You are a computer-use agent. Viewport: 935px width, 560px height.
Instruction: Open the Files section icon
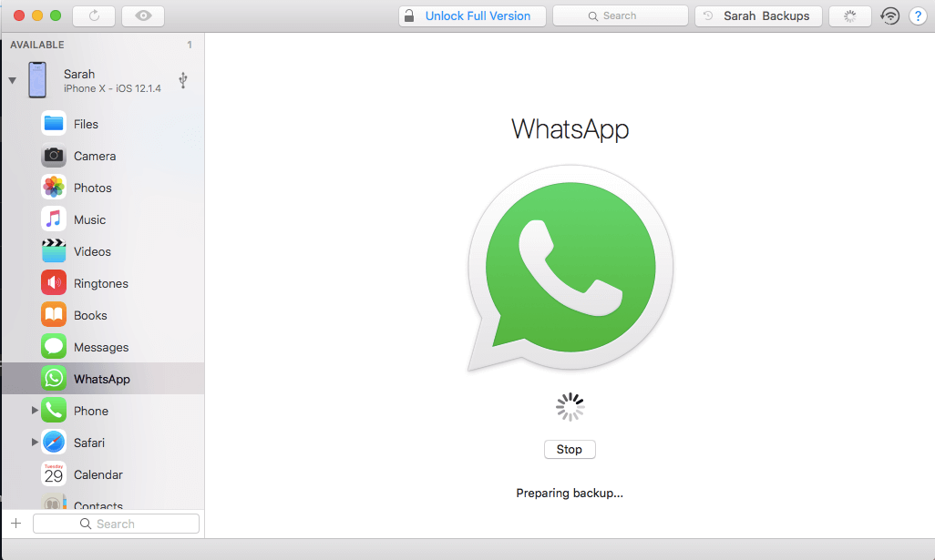click(x=54, y=123)
